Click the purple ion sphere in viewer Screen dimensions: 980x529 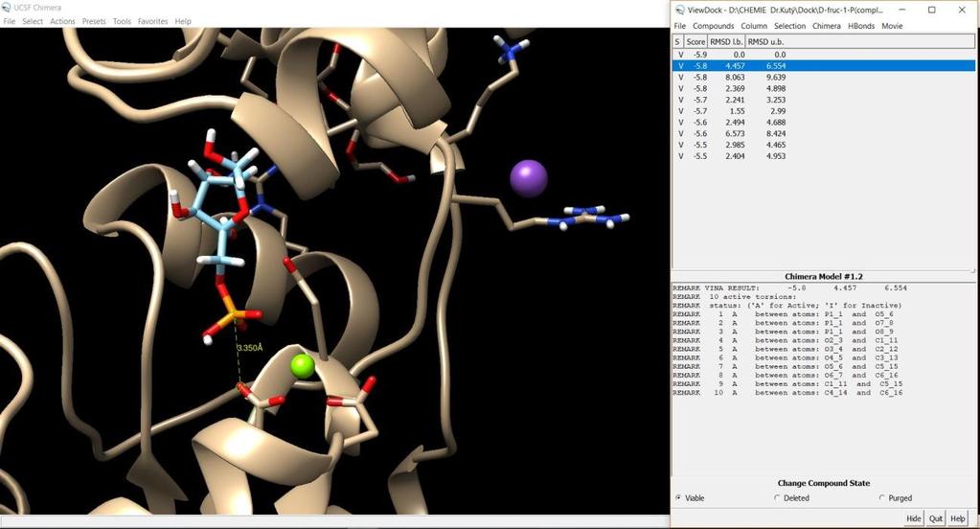point(529,178)
